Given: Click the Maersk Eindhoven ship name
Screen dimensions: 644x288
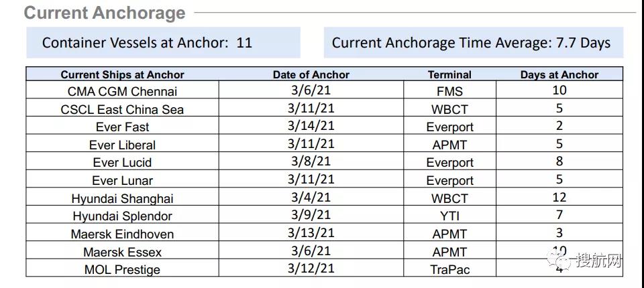Looking at the screenshot, I should pos(123,234).
